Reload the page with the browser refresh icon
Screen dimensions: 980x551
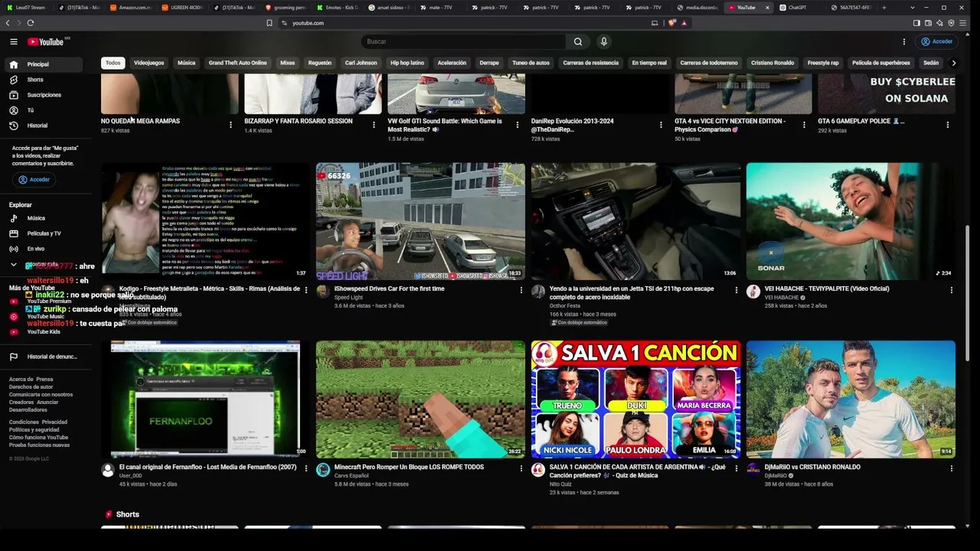pos(31,23)
